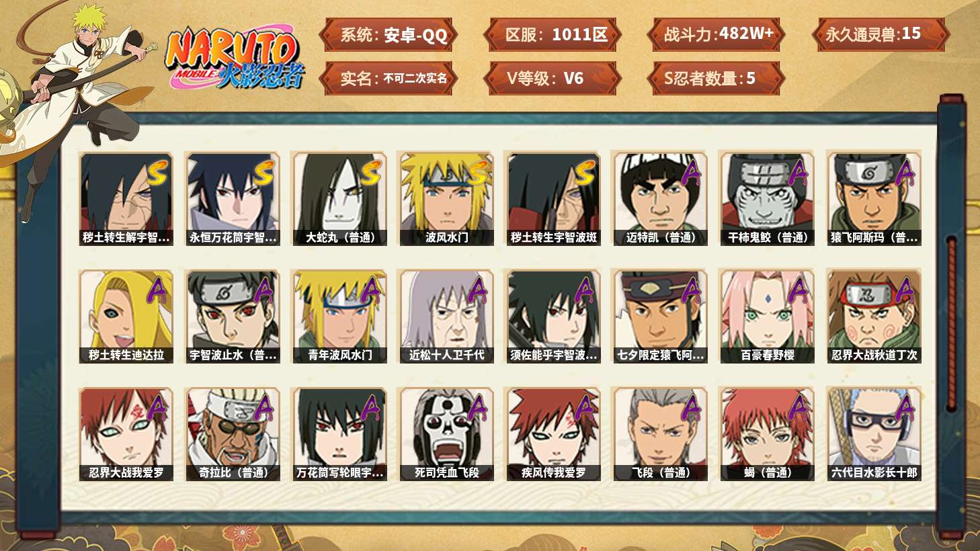Open the 近松十人卫千代 portrait
This screenshot has height=551, width=980.
[x=446, y=316]
